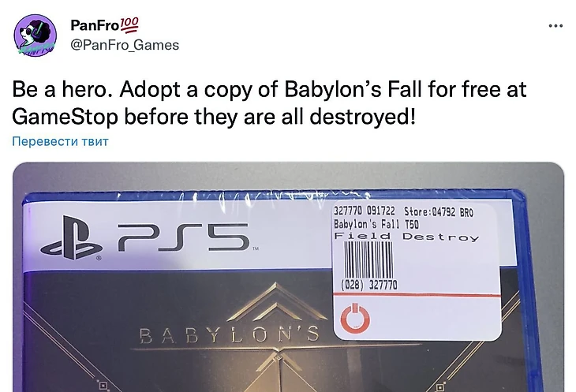Click the BABYLON'S title on the cover
The image size is (576, 392).
pos(230,335)
